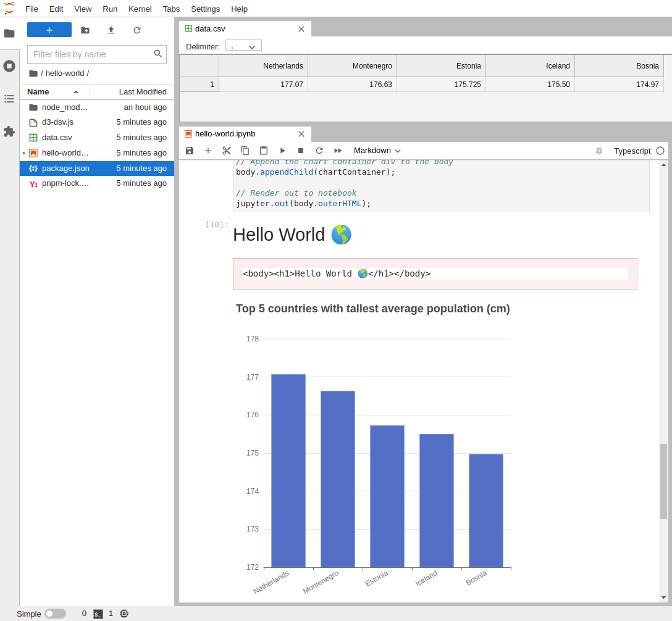Click the kernel status circle indicator
The width and height of the screenshot is (672, 621).
(x=660, y=151)
